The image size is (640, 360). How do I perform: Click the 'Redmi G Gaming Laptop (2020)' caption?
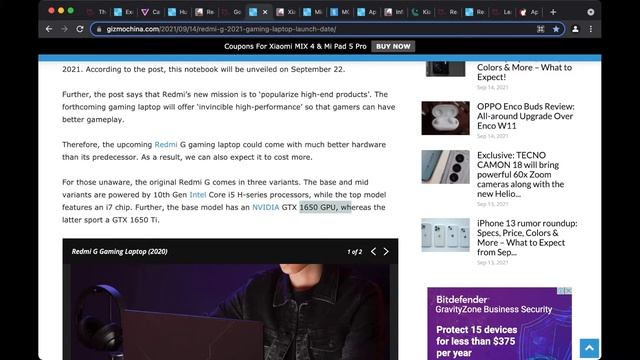tap(120, 251)
